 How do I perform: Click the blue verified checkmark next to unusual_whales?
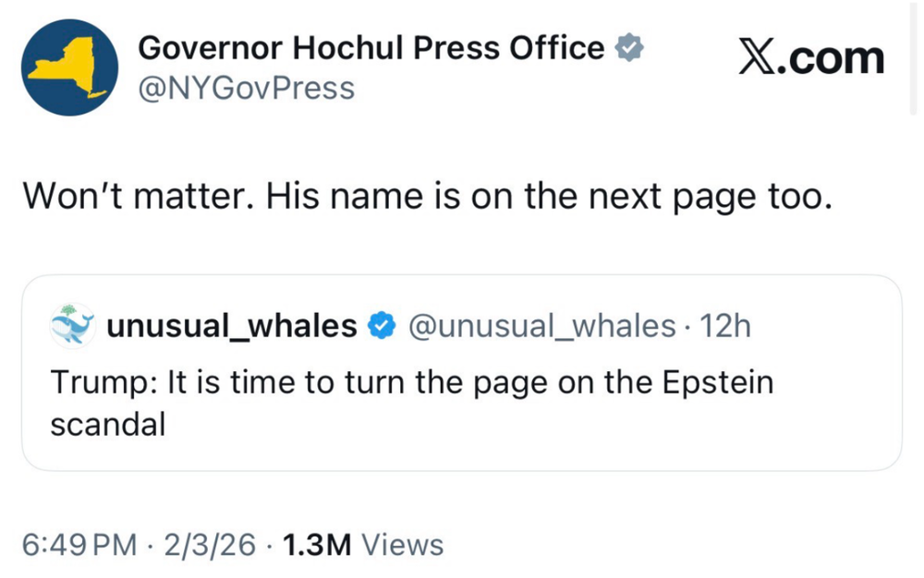(382, 325)
